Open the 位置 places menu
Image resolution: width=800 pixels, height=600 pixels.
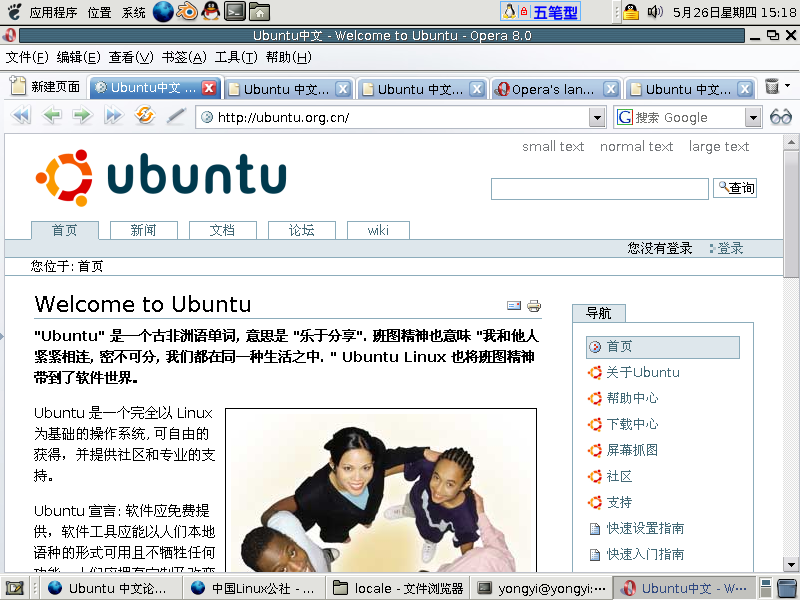pyautogui.click(x=99, y=12)
